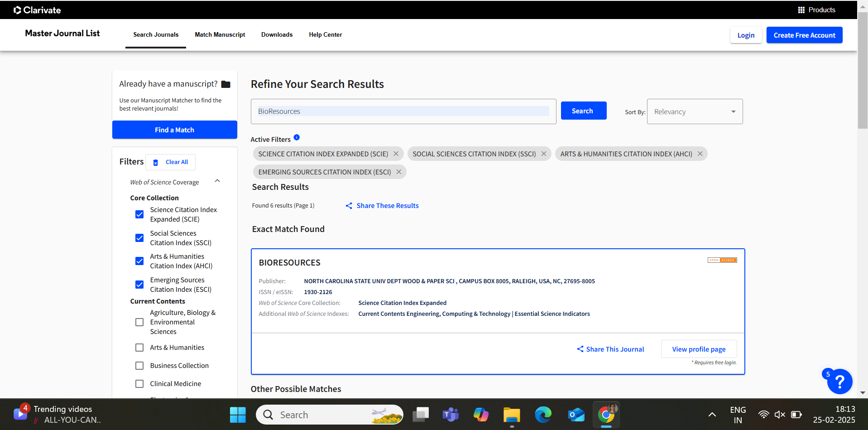
Task: Show hidden system tray icons
Action: (712, 415)
